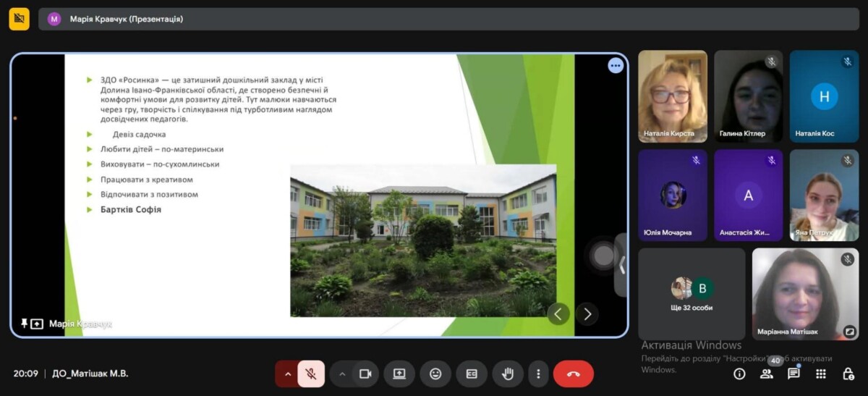Open the activities grid icon

pos(821,374)
